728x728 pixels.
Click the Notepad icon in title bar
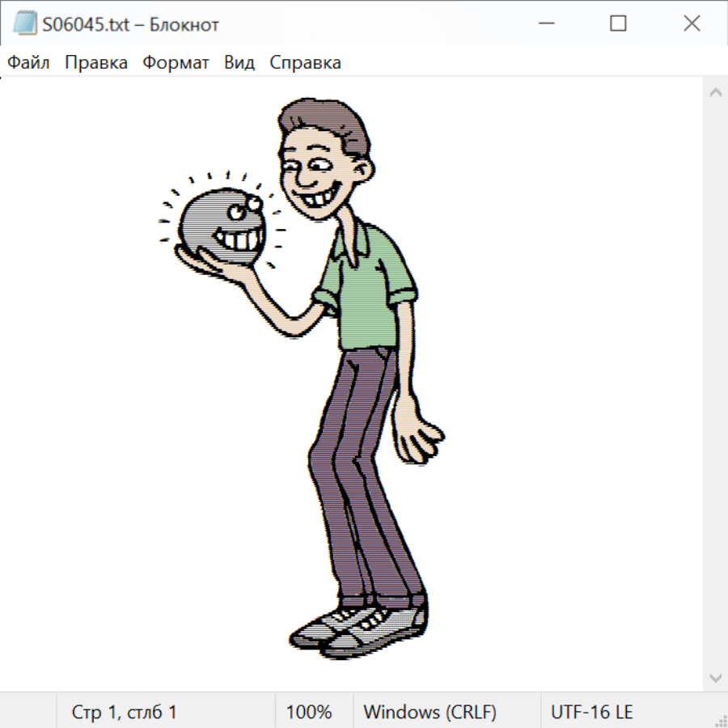24,24
